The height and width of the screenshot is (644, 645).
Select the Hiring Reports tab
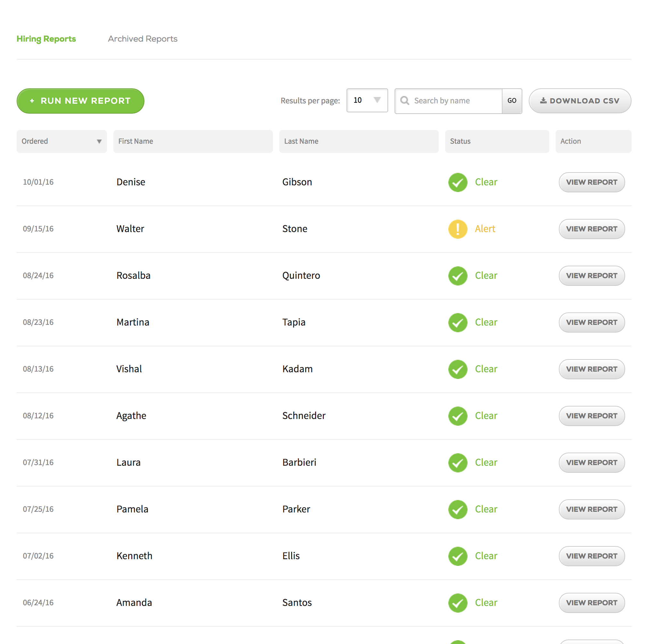pyautogui.click(x=46, y=39)
